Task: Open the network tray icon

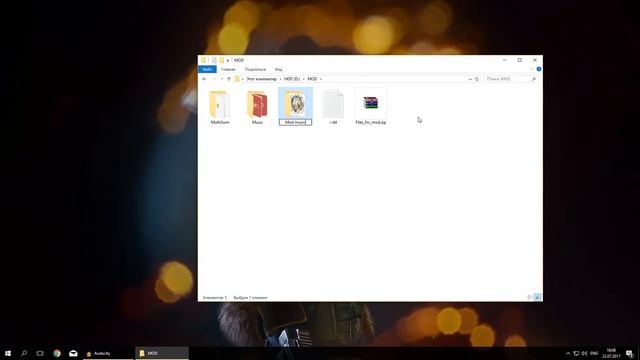Action: 576,353
